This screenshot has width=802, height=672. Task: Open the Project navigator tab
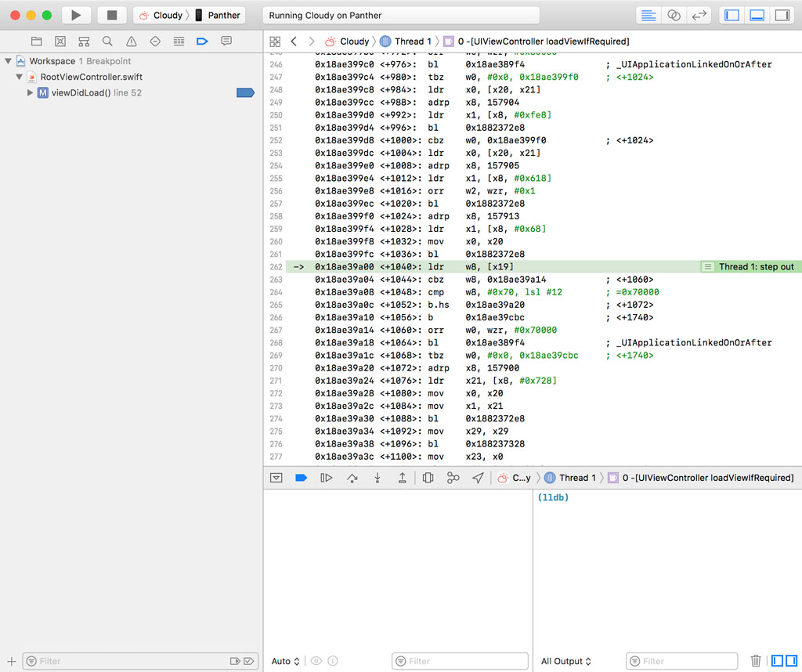36,41
